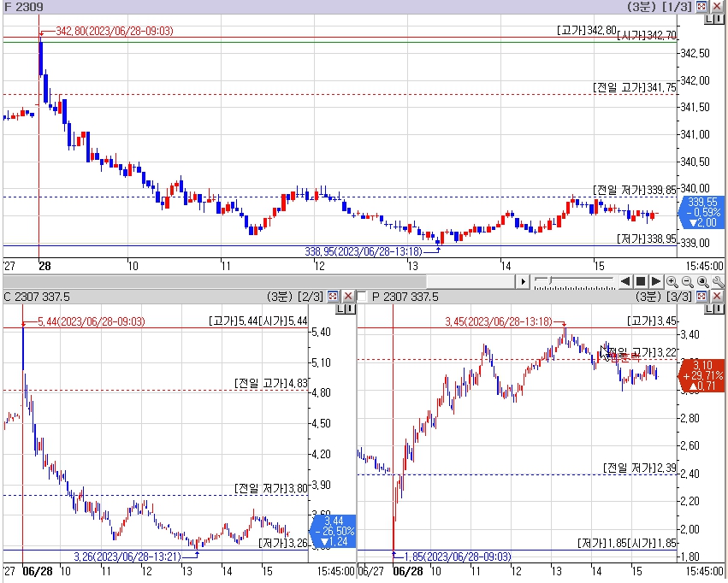This screenshot has height=583, width=728.
Task: Click the 1.85(2023/06/28-09:03) low marker
Action: point(458,556)
